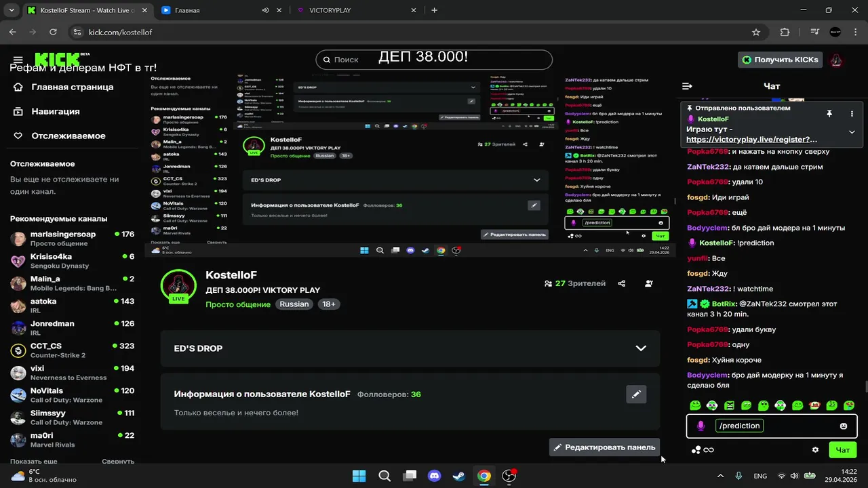Viewport: 868px width, 488px height.
Task: Open Steam from taskbar
Action: pos(459,476)
